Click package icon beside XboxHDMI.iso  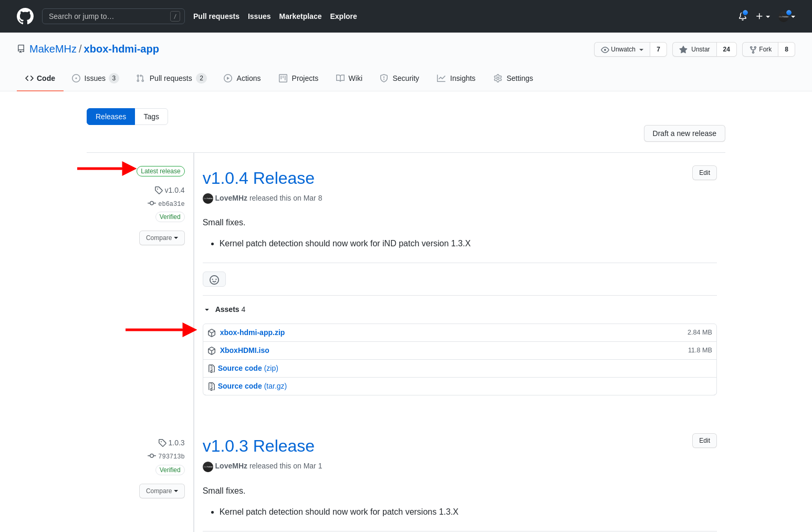[212, 351]
